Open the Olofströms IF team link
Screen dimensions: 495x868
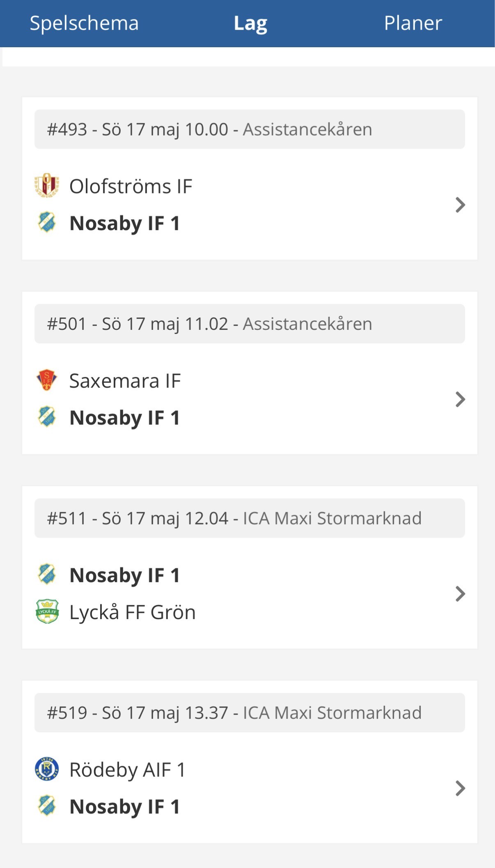131,186
